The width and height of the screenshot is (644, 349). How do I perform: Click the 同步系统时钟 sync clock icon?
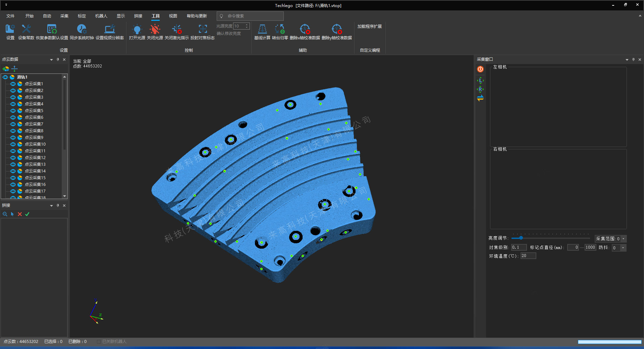coord(82,29)
